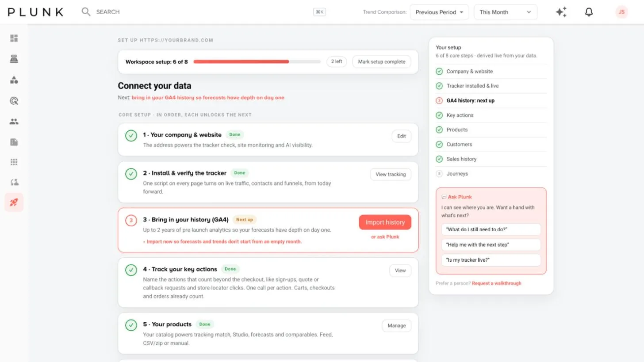Viewport: 644px width, 362px height.
Task: Open the notifications bell
Action: [589, 12]
